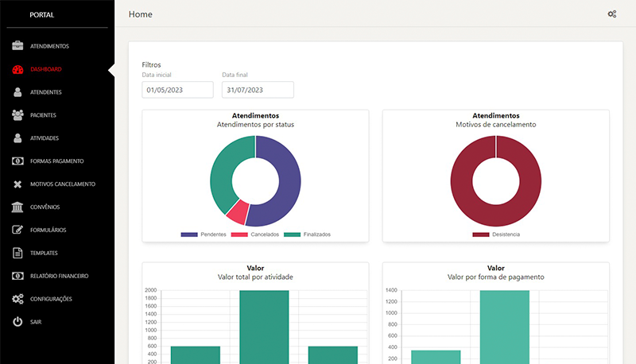Click the Convênios bank building icon
636x364 pixels.
(17, 207)
